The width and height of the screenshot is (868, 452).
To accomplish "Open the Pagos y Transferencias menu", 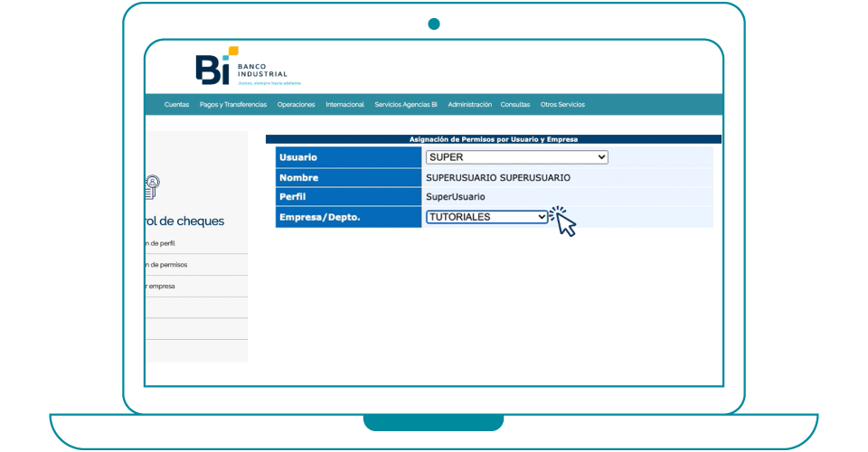I will pos(233,105).
